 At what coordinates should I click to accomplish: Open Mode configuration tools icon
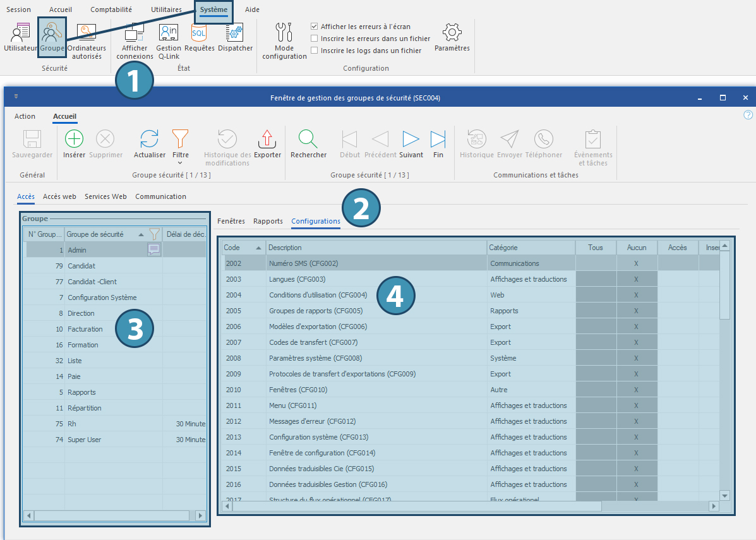284,32
